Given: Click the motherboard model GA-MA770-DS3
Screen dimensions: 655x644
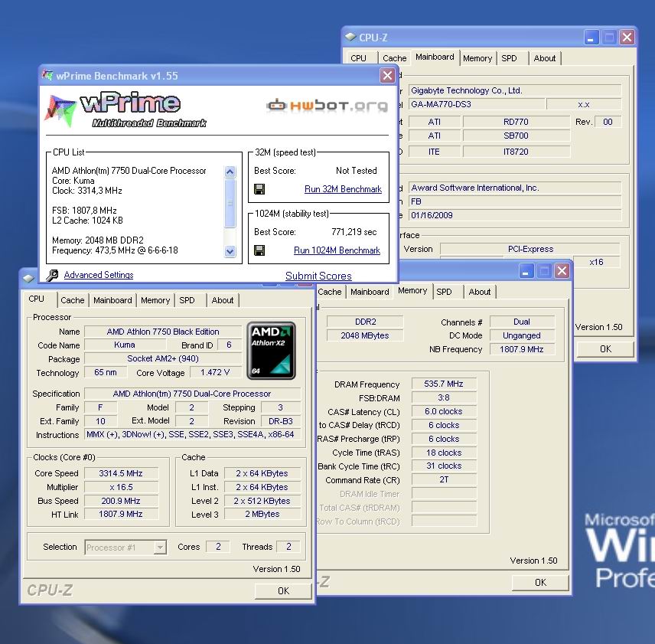Looking at the screenshot, I should point(477,104).
